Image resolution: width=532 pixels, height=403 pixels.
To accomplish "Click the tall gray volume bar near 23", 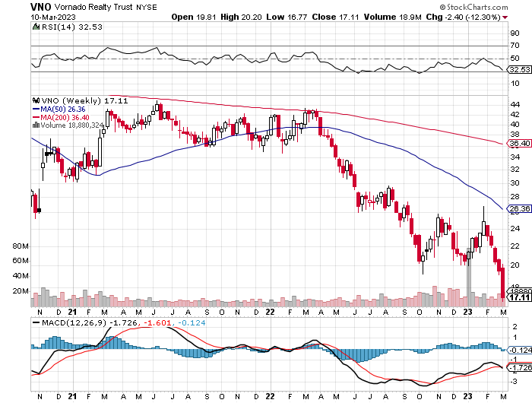I will (469, 278).
